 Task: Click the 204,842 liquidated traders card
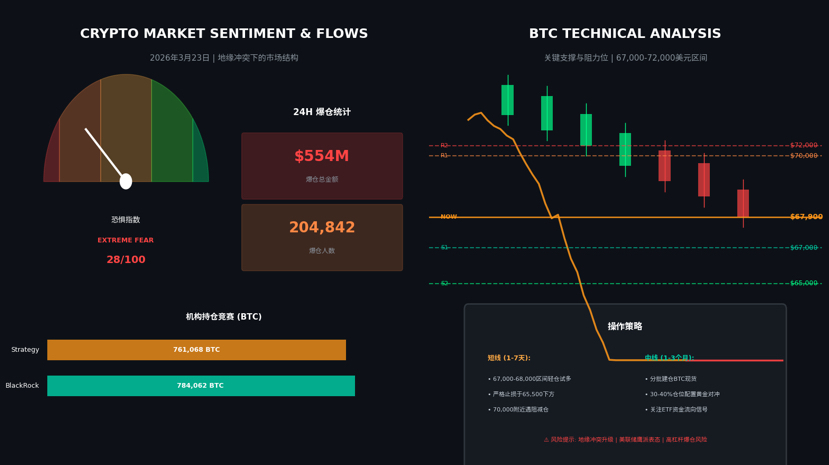(322, 237)
